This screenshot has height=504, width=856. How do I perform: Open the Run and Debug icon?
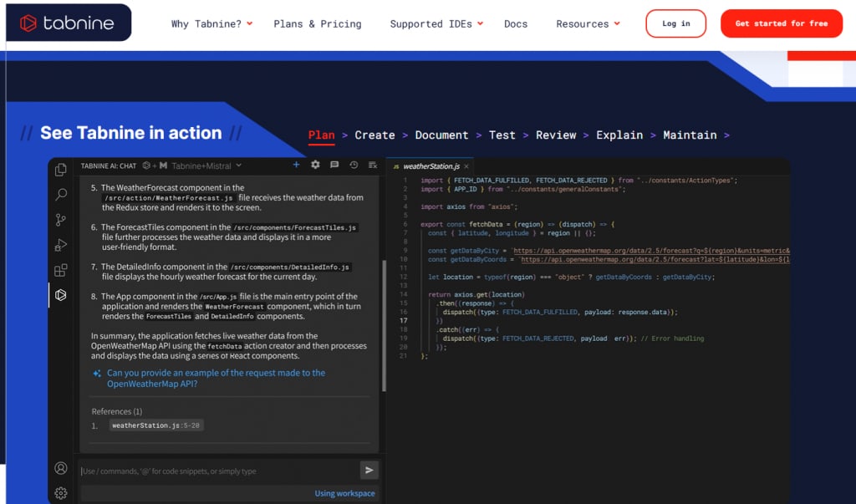click(60, 245)
